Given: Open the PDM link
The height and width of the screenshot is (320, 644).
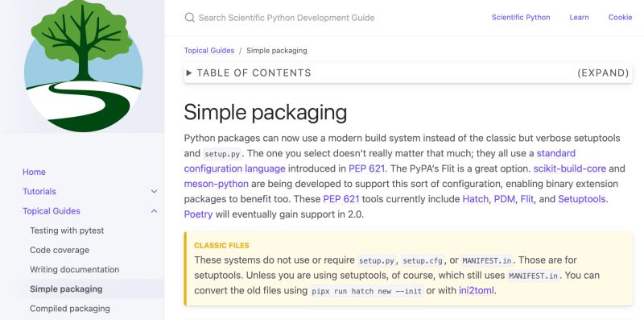Looking at the screenshot, I should [505, 199].
